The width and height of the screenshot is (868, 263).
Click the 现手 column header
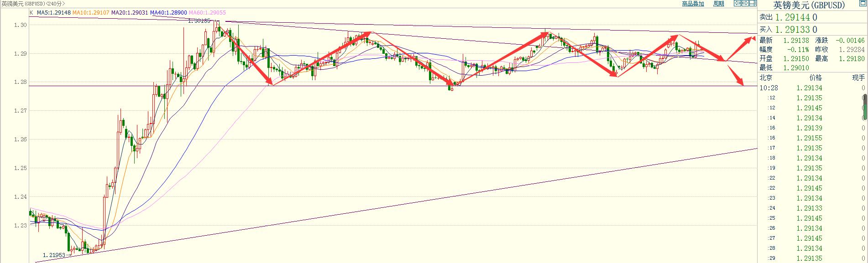(858, 77)
